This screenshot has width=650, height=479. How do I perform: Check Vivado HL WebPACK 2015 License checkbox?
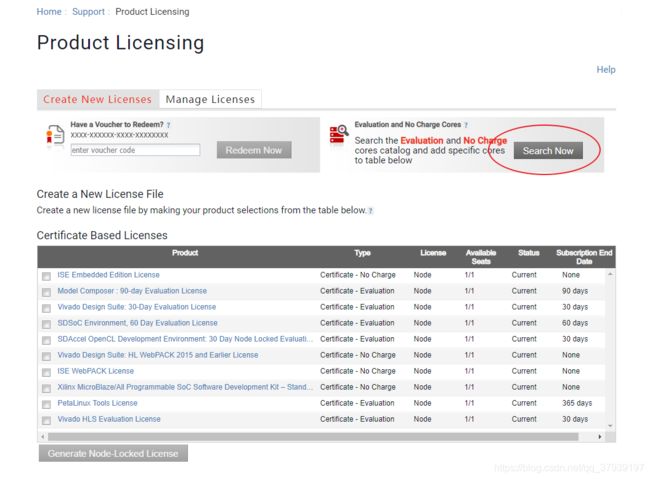pos(46,356)
